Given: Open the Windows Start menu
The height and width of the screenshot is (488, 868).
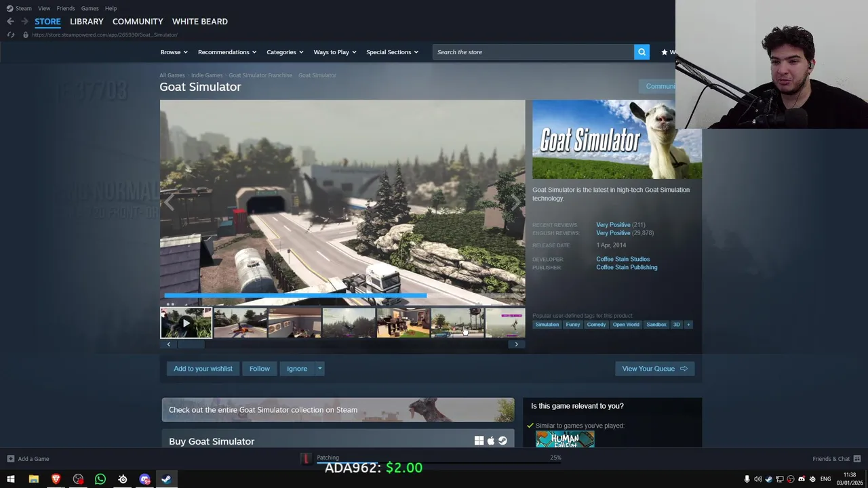Looking at the screenshot, I should pyautogui.click(x=11, y=479).
